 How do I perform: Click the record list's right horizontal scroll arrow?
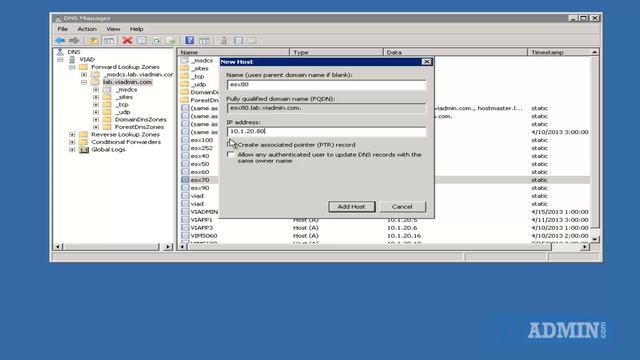pos(585,247)
